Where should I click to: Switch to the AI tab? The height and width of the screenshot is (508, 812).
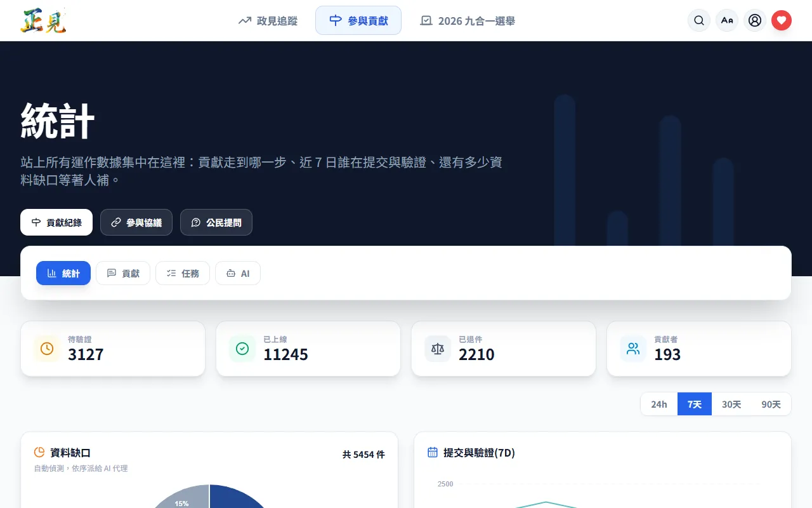click(x=238, y=273)
